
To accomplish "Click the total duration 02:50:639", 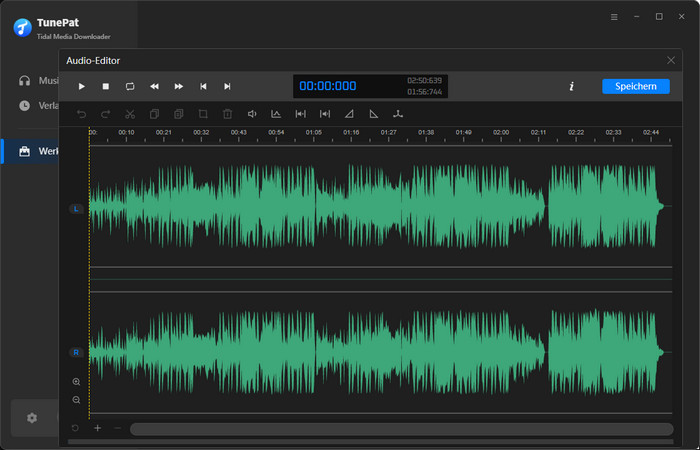I will (424, 81).
